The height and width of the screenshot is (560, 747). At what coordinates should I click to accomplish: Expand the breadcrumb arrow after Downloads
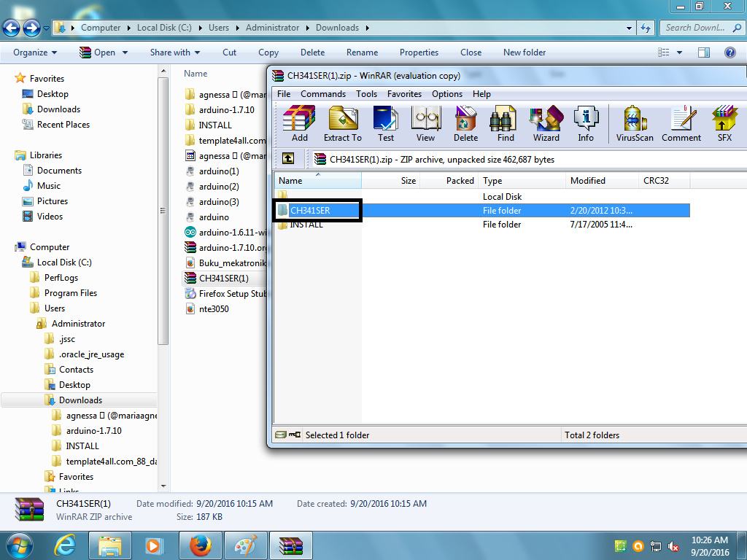point(368,28)
